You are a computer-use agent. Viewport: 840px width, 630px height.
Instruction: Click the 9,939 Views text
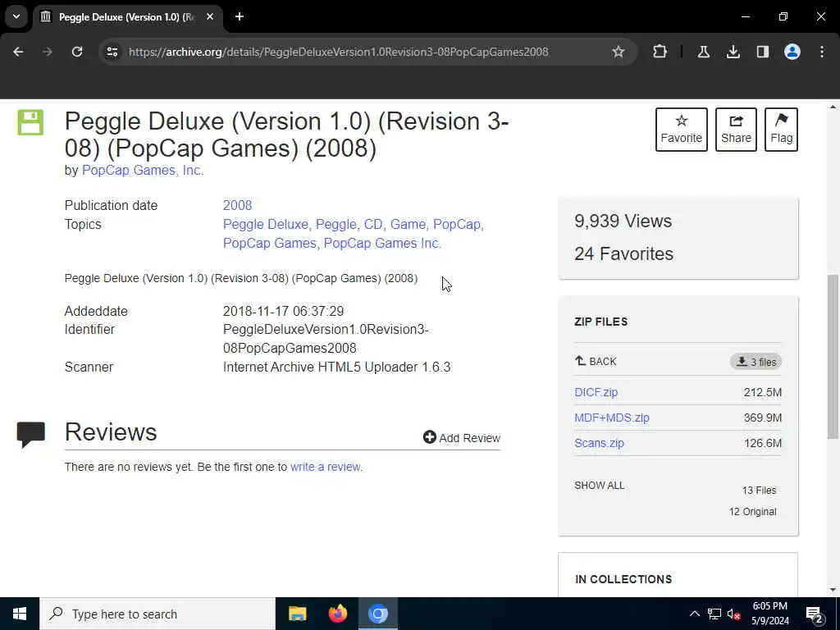623,221
